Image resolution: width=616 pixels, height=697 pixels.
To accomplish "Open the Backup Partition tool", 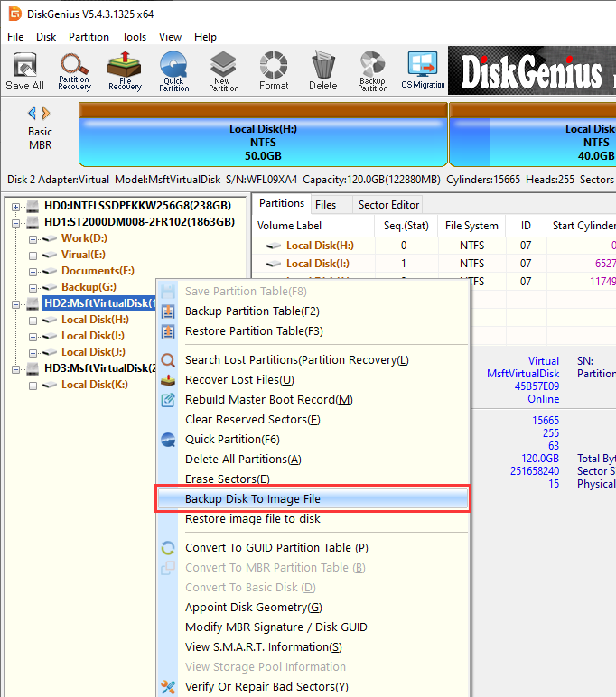I will click(372, 70).
